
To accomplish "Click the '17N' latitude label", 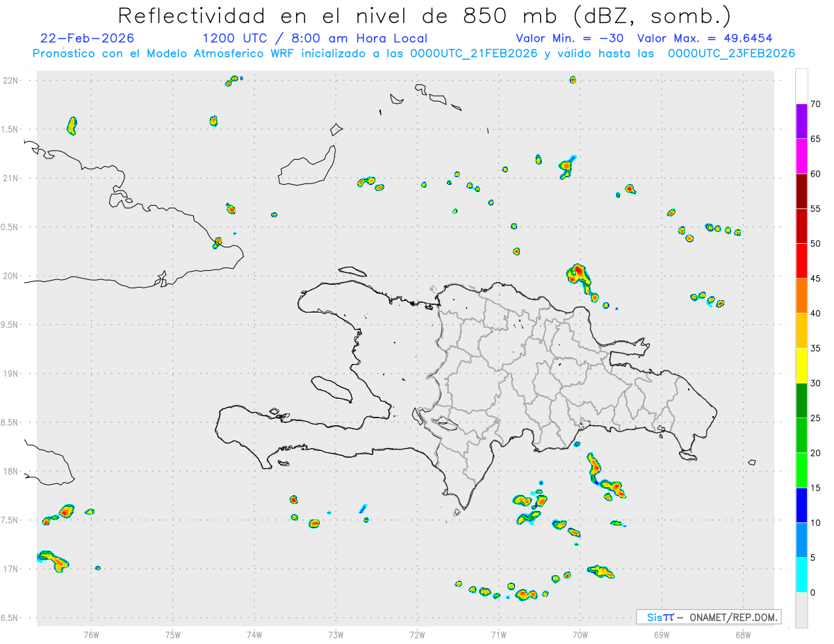I will pyautogui.click(x=11, y=569).
